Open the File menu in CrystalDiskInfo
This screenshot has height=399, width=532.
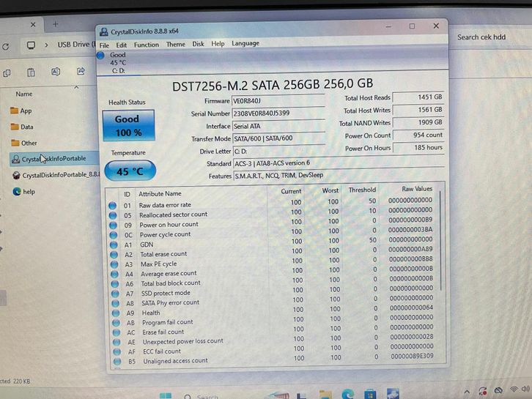click(104, 45)
